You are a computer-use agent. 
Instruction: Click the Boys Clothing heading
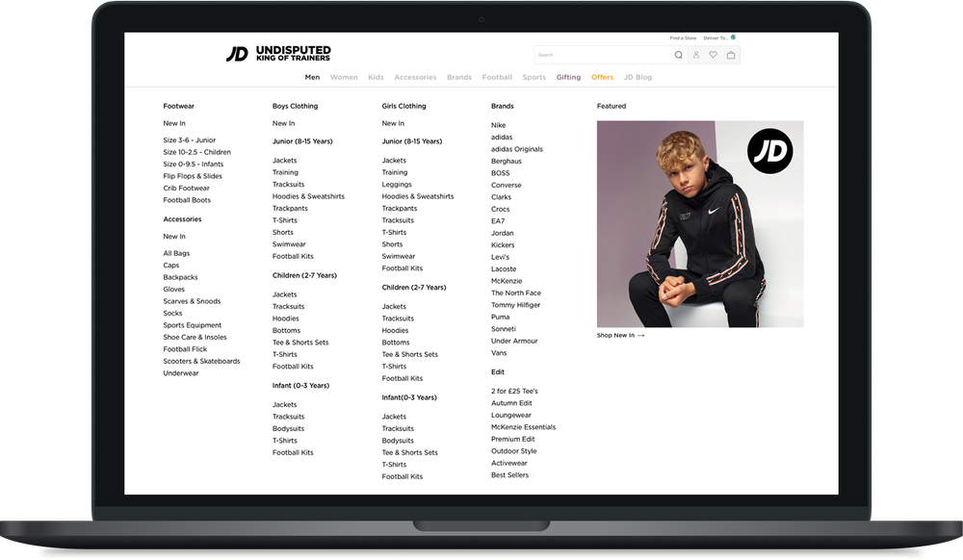(295, 106)
